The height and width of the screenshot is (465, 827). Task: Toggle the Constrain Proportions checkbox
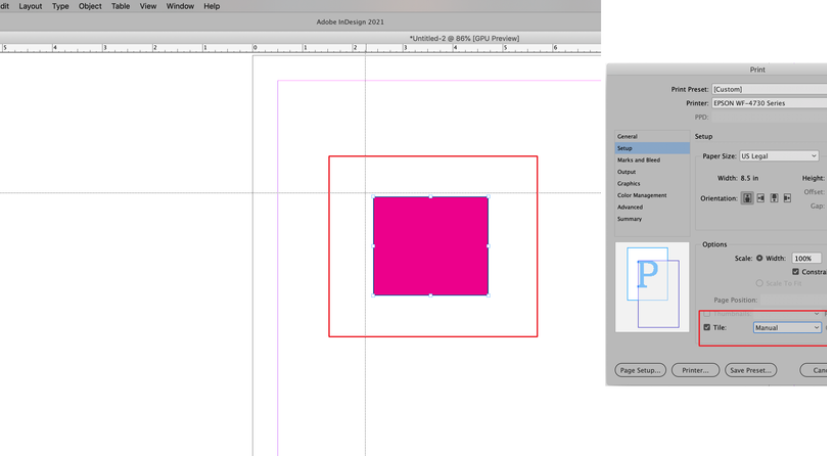[796, 271]
